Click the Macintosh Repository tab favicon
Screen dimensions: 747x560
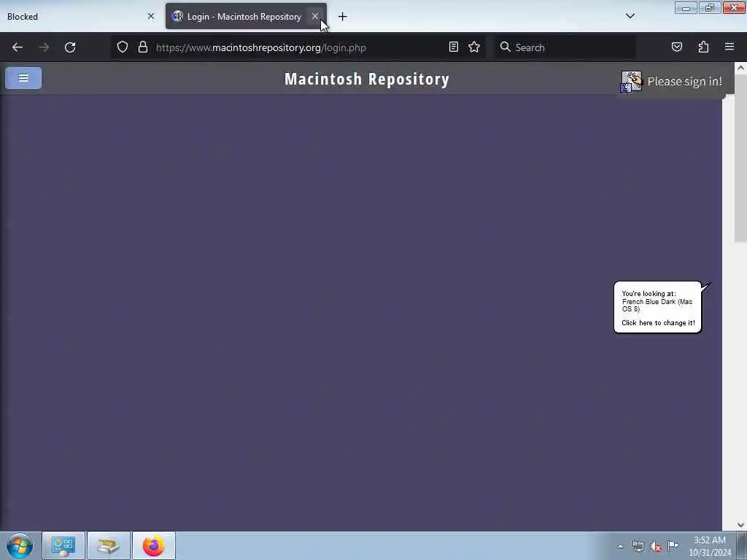pos(177,17)
